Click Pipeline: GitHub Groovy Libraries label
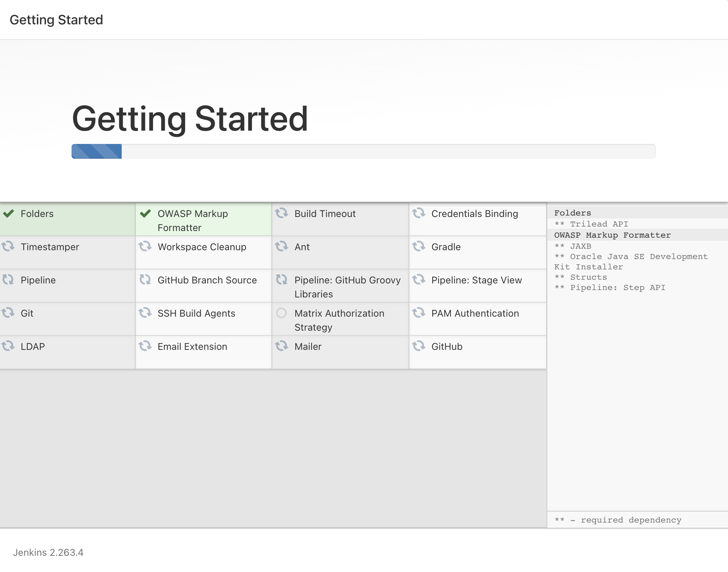 coord(347,287)
